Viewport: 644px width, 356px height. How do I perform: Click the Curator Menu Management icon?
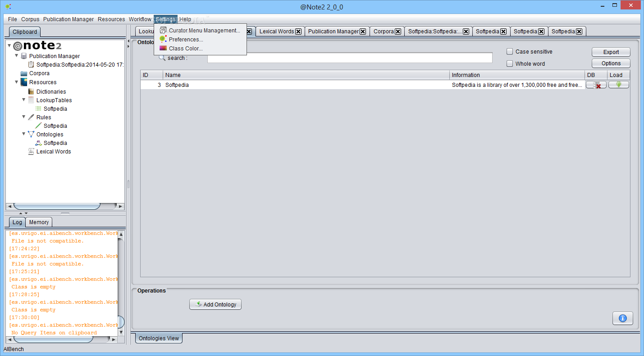(x=163, y=30)
